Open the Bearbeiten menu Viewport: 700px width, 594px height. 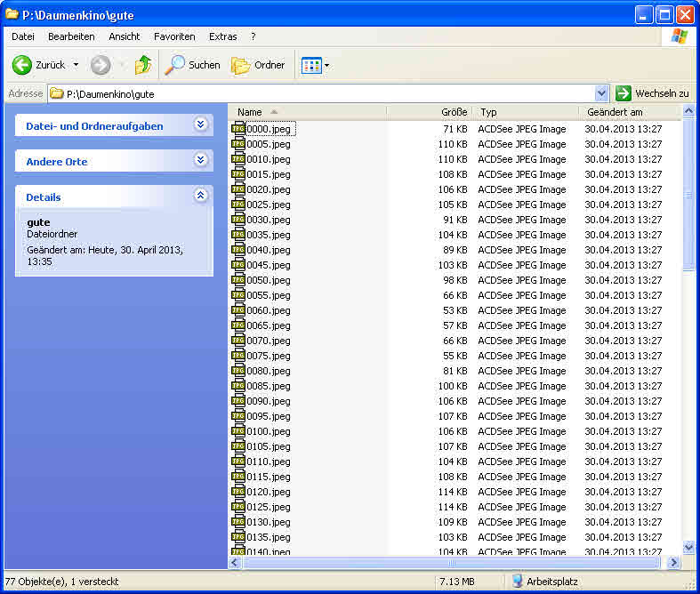[71, 36]
